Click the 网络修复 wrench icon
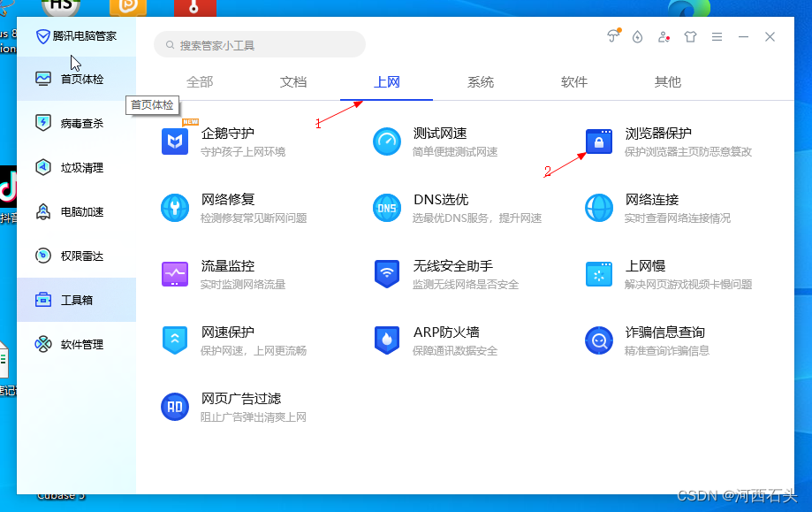This screenshot has width=812, height=512. pos(175,208)
